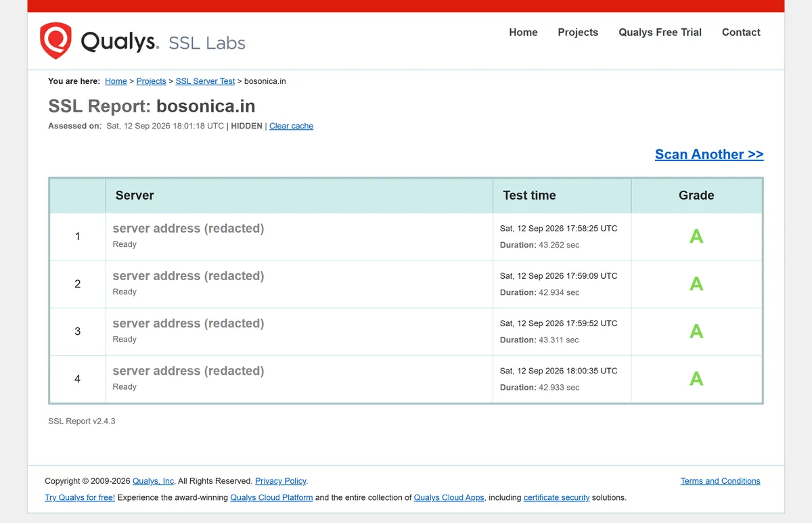
Task: Open the Qualys Cloud Apps link
Action: [x=449, y=497]
